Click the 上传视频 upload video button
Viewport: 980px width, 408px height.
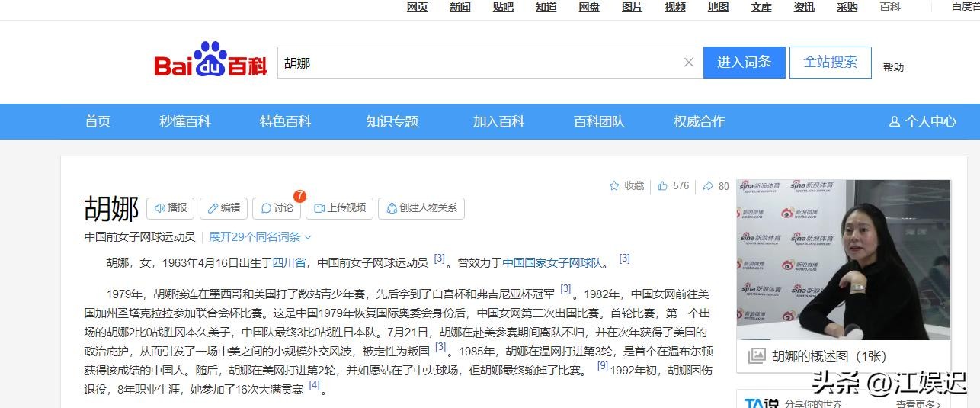click(x=340, y=208)
